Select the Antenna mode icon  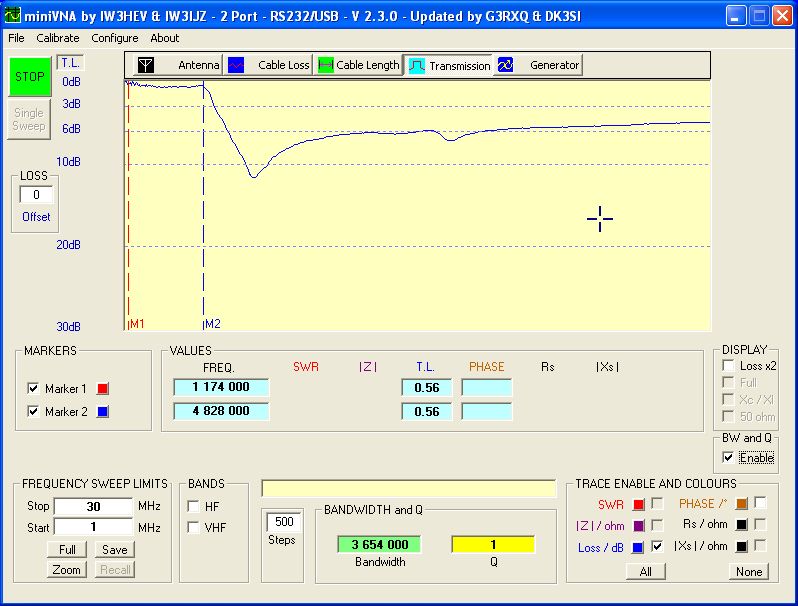[146, 65]
